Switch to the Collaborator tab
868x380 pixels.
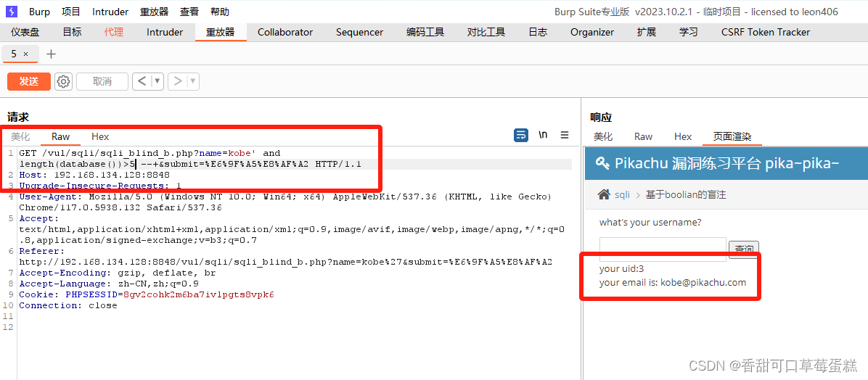[x=285, y=32]
